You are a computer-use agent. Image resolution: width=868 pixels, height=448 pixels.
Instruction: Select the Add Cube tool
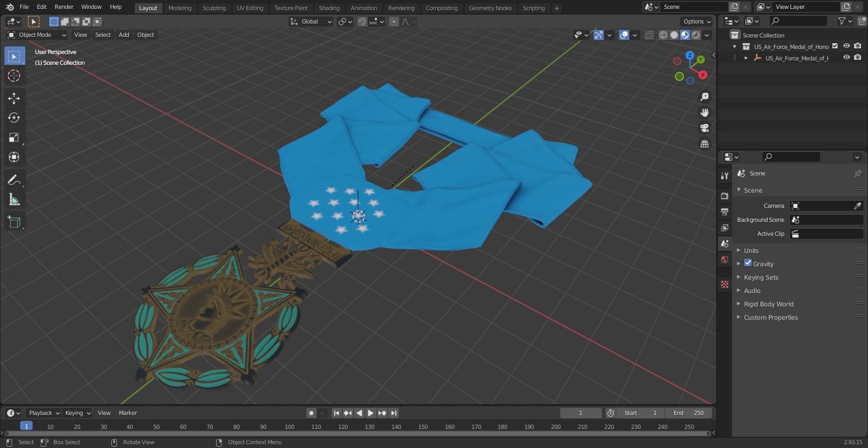14,222
